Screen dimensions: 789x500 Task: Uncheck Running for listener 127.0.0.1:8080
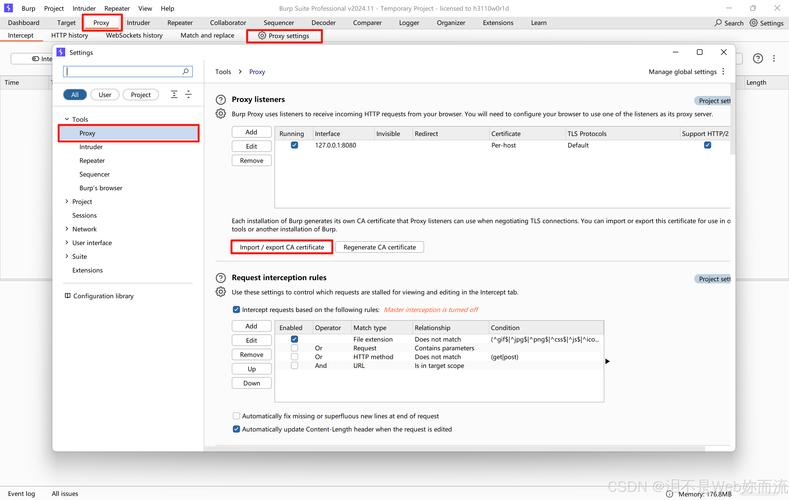293,145
